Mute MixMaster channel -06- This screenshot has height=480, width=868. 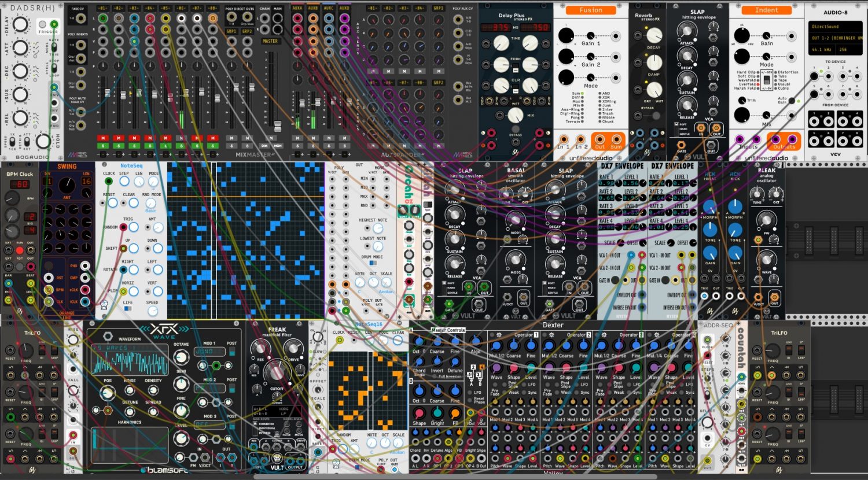(x=181, y=138)
